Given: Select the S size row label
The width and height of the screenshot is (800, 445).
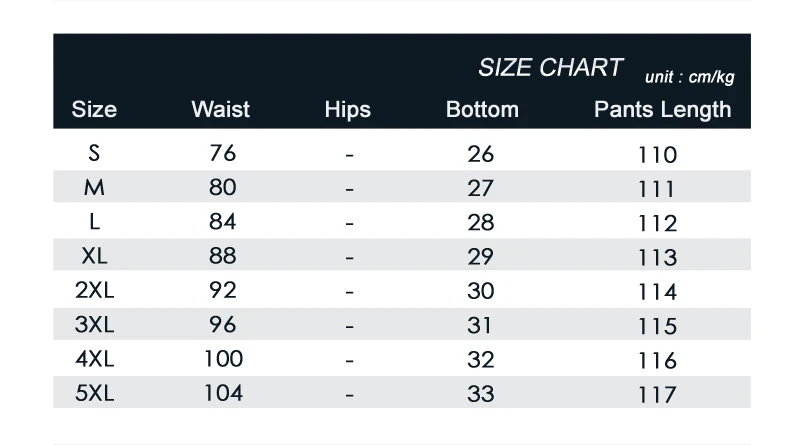Looking at the screenshot, I should point(94,153).
